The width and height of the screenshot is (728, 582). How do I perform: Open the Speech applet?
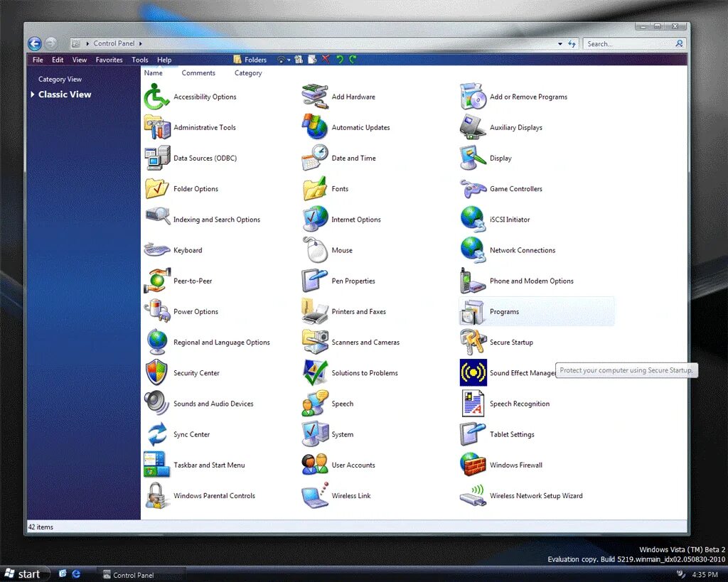(328, 403)
